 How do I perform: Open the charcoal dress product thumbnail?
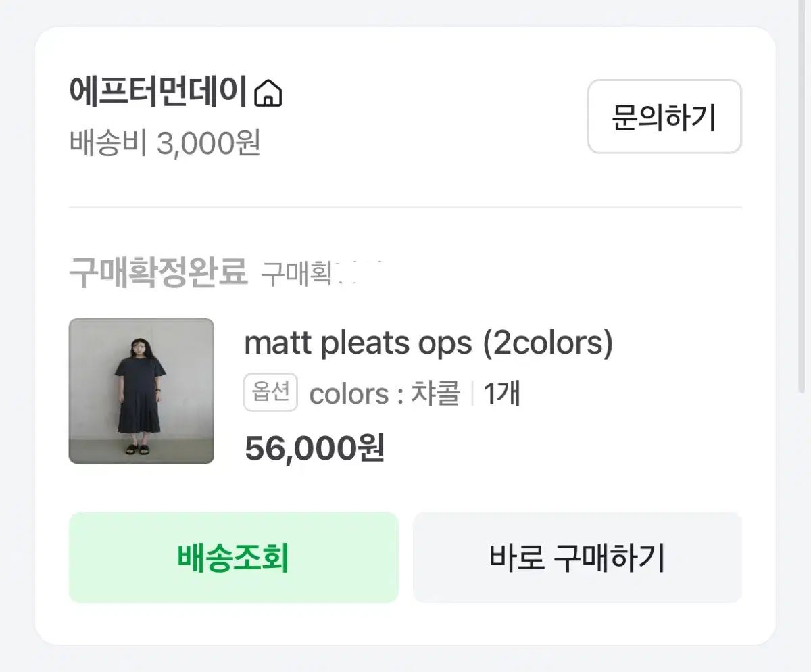[141, 391]
